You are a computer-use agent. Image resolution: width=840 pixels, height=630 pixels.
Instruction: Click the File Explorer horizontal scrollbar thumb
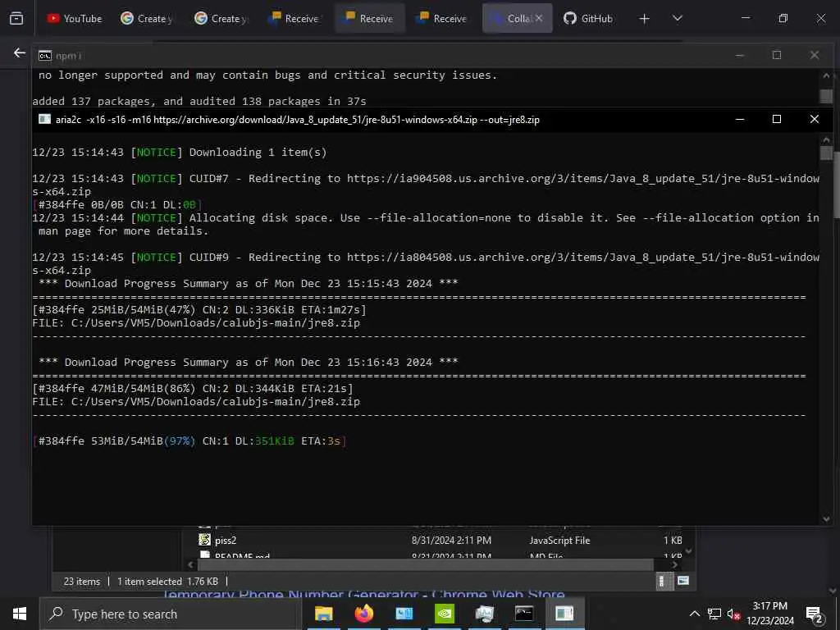(x=426, y=564)
